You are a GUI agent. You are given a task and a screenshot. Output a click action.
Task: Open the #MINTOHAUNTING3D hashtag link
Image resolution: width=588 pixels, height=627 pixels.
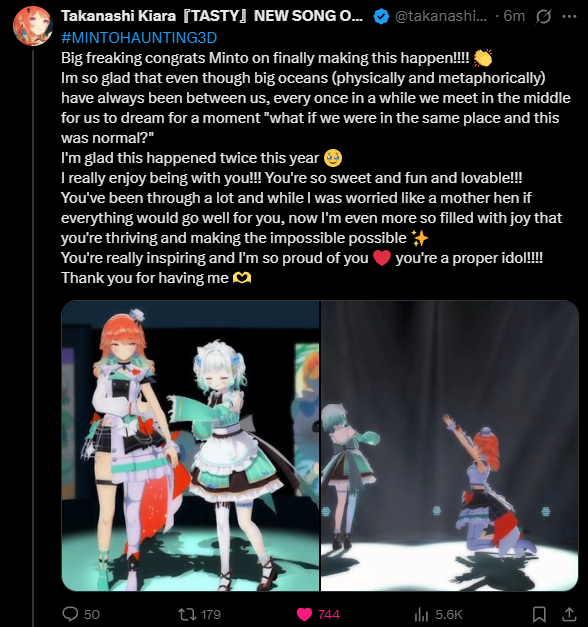pyautogui.click(x=139, y=38)
